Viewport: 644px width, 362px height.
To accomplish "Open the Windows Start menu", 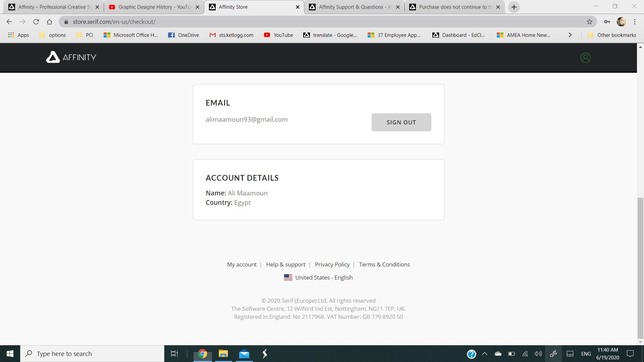I will (x=10, y=354).
